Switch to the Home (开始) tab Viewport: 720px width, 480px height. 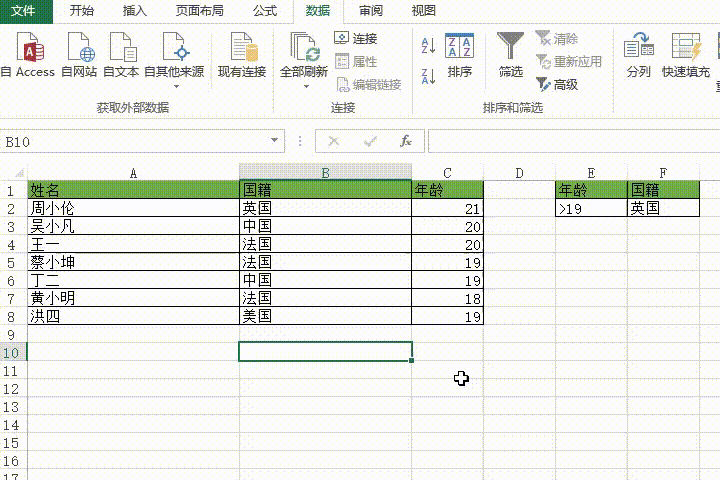tap(81, 11)
